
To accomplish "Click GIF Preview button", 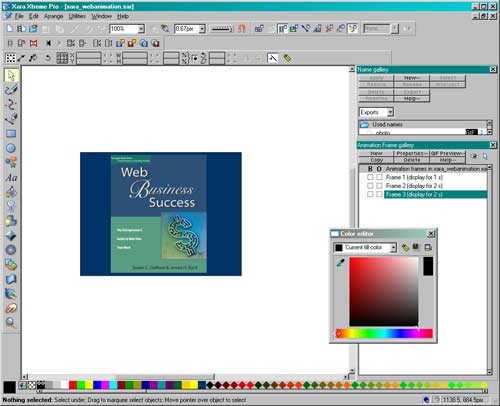I will [x=448, y=153].
